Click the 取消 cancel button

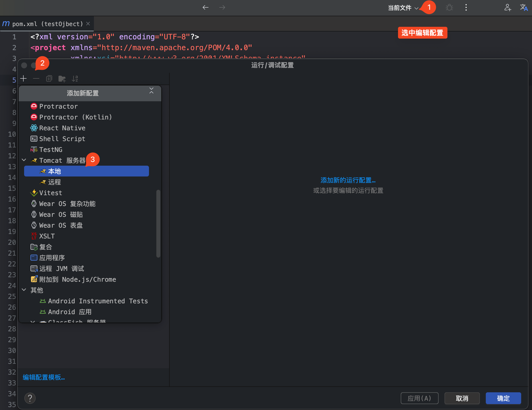(x=462, y=398)
